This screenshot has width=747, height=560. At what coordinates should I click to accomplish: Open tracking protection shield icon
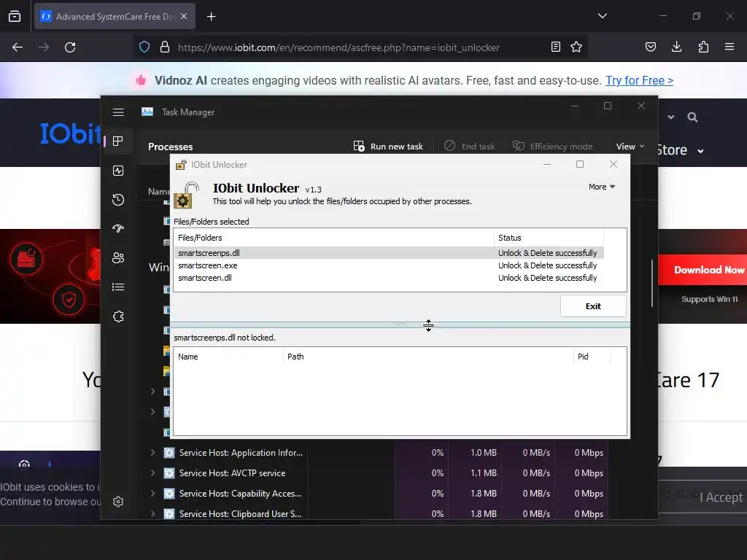point(144,47)
